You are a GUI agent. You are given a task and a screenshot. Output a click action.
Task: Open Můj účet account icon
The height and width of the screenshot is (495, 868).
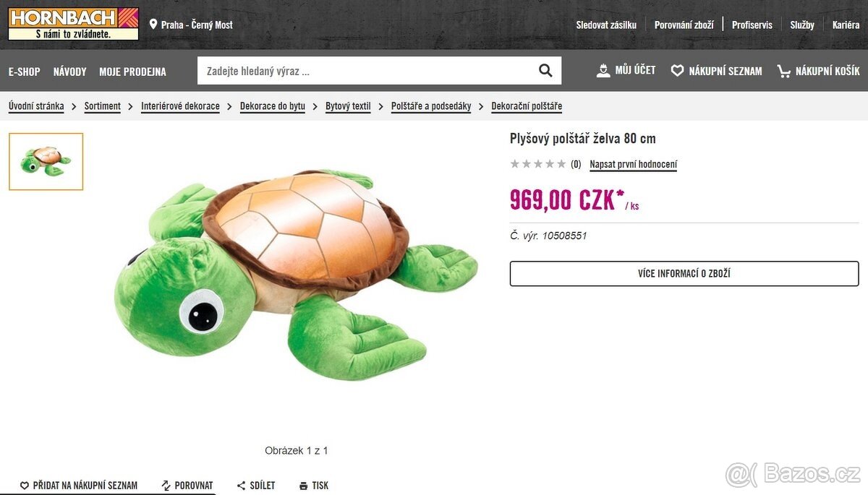point(603,71)
